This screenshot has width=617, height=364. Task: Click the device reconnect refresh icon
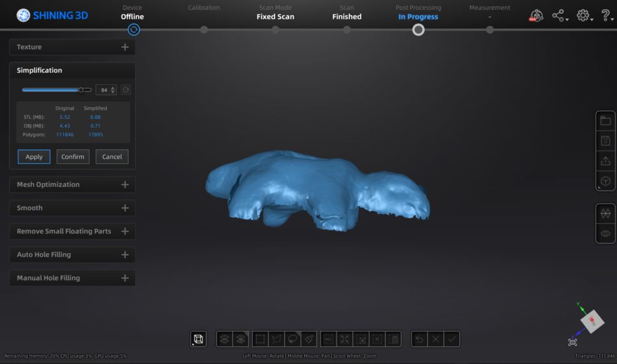click(133, 29)
